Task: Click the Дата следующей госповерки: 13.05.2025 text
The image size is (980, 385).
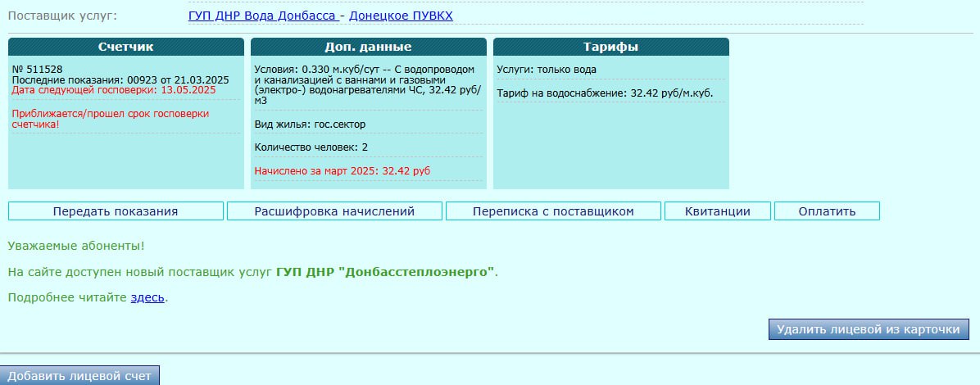Action: click(114, 90)
